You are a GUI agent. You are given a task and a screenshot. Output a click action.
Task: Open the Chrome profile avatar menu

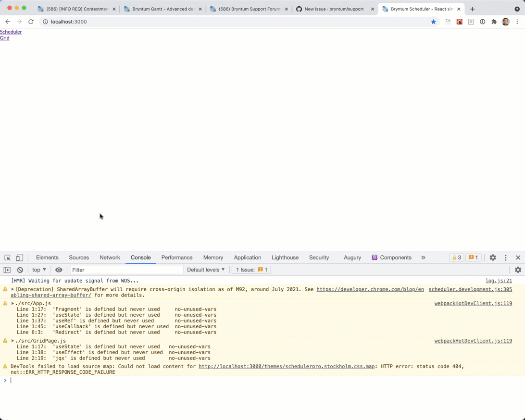pyautogui.click(x=506, y=22)
